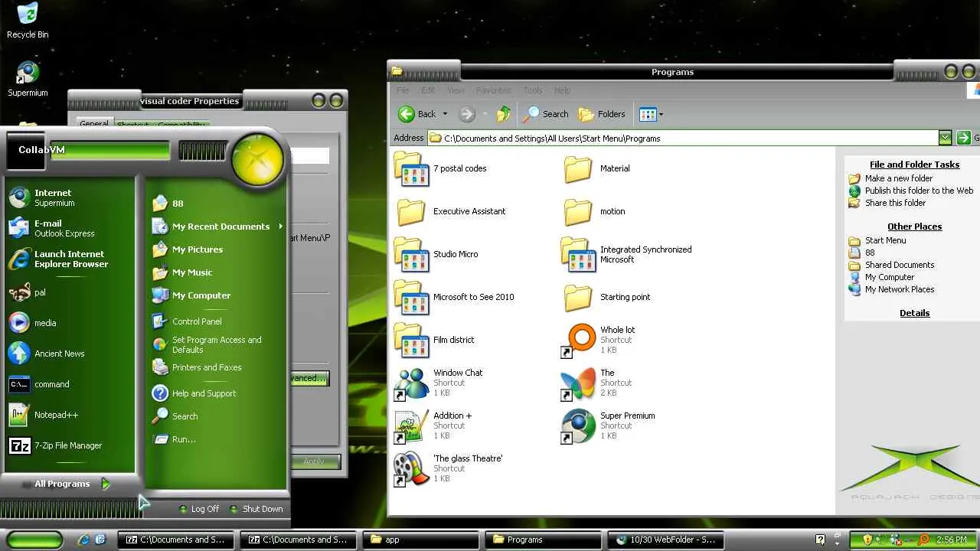Screen dimensions: 980x551
Task: Switch to the 'app' taskbar window
Action: click(x=420, y=540)
